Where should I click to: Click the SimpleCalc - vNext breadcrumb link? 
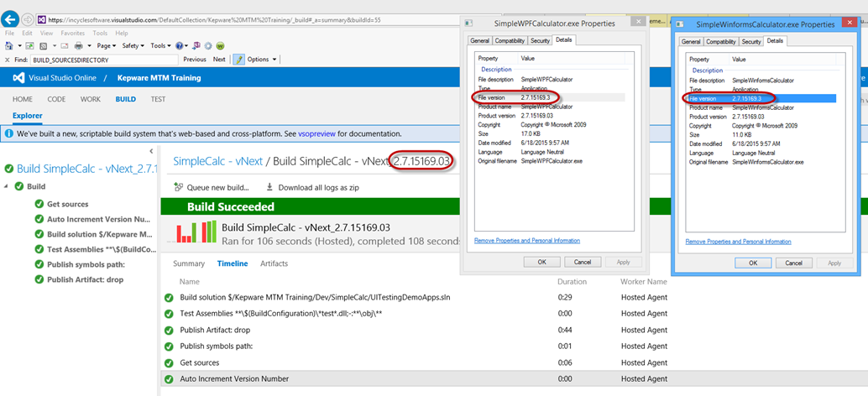tap(217, 161)
